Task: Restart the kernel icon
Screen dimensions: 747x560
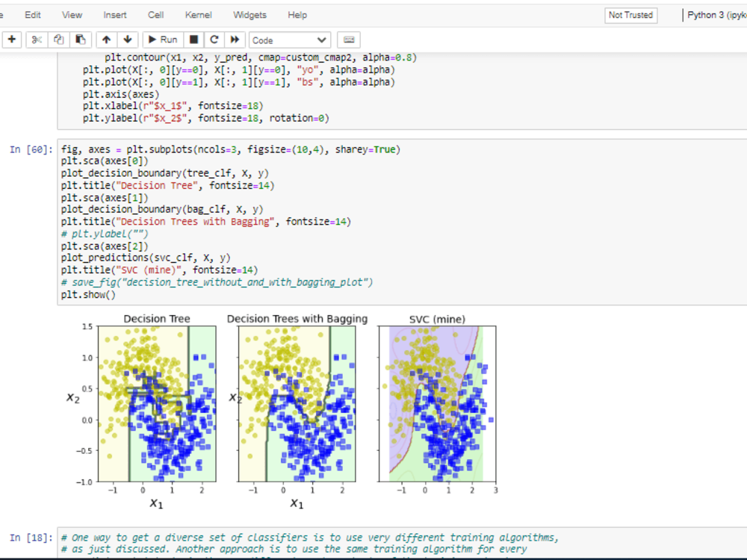Action: pos(214,40)
